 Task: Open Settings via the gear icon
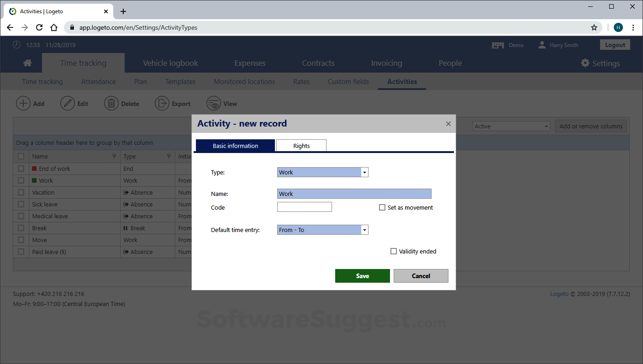pyautogui.click(x=585, y=63)
